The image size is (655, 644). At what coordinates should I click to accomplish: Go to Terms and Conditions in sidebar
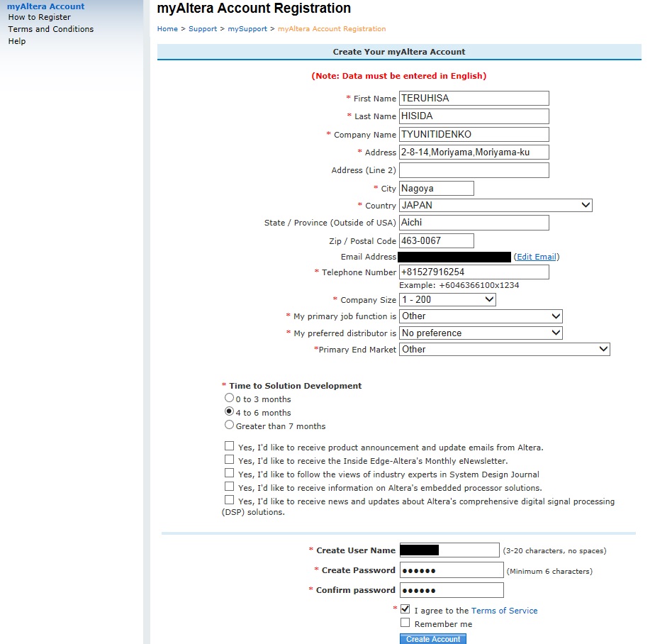coord(51,29)
